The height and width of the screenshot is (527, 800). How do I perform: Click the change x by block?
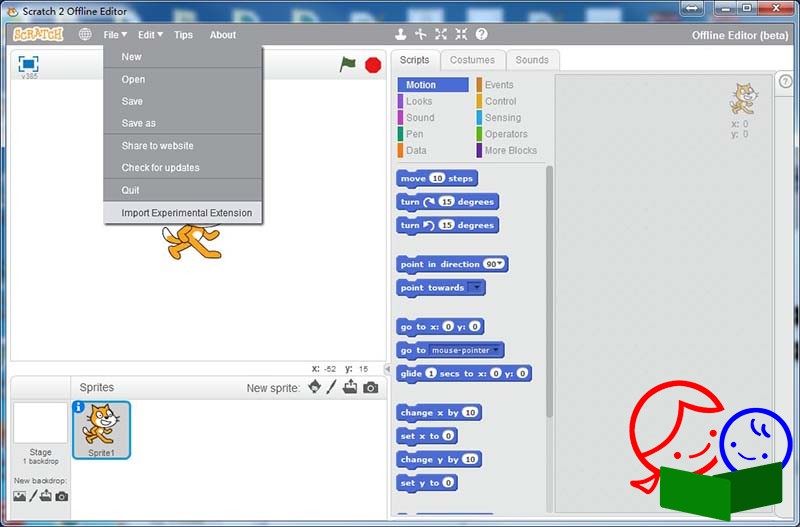[438, 412]
